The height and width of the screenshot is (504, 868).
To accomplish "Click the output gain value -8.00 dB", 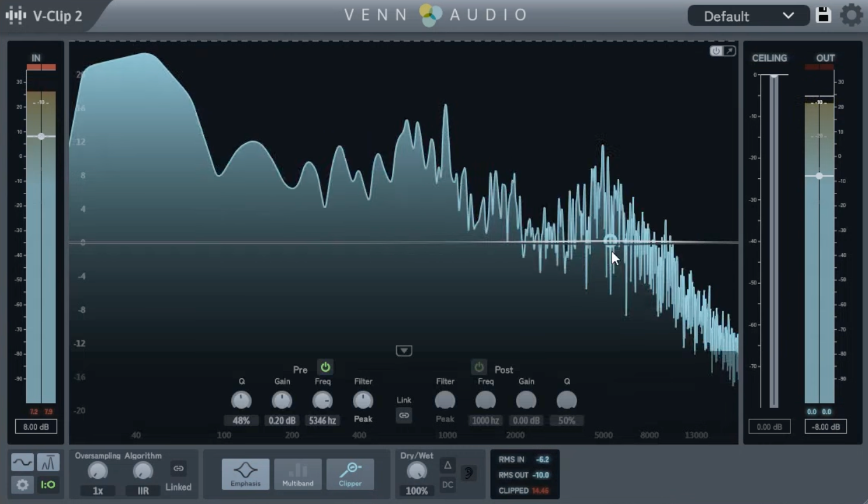I will (x=825, y=427).
